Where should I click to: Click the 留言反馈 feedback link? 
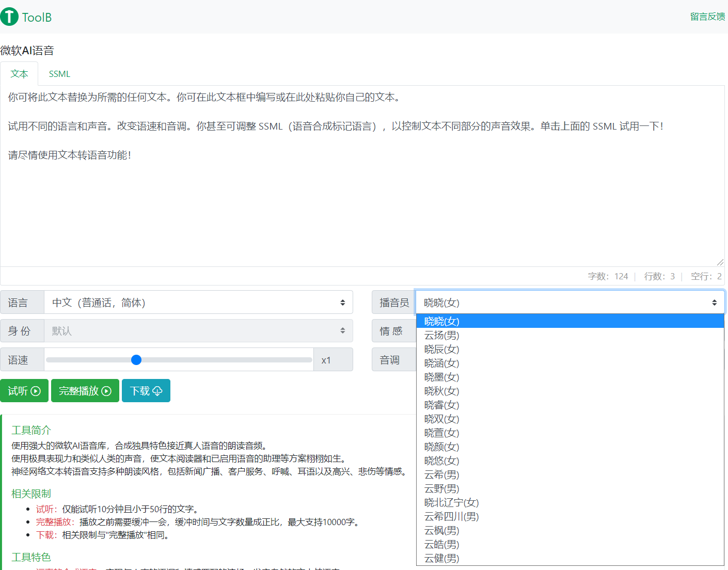pos(707,16)
